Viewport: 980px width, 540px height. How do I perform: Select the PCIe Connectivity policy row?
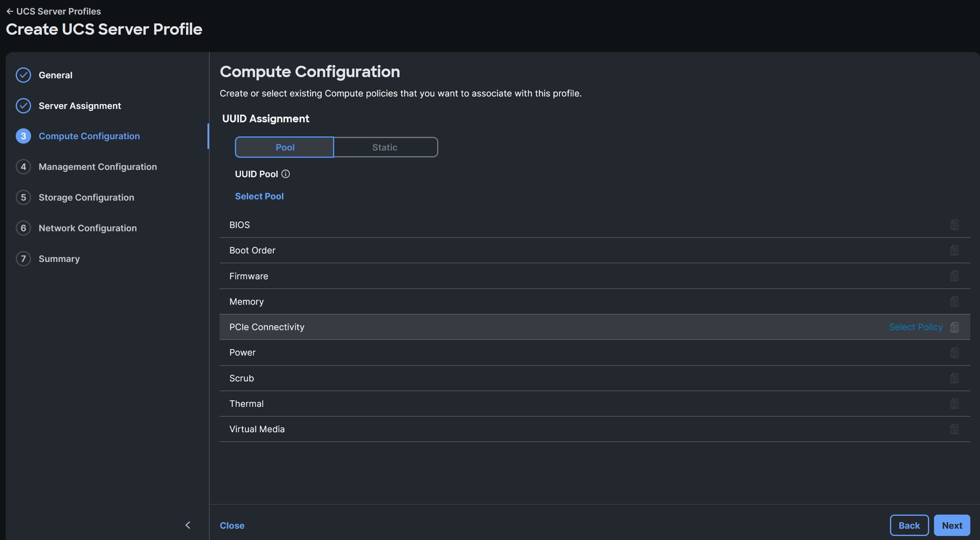595,327
